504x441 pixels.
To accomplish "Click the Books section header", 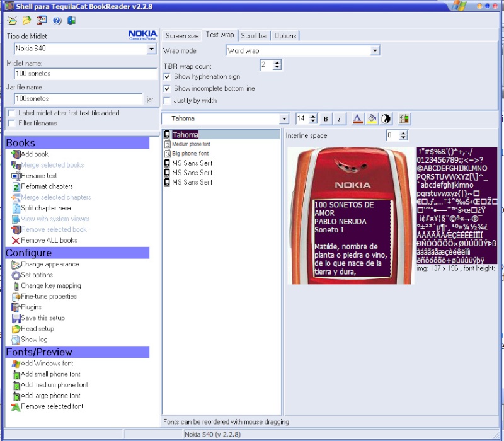I will (x=77, y=143).
